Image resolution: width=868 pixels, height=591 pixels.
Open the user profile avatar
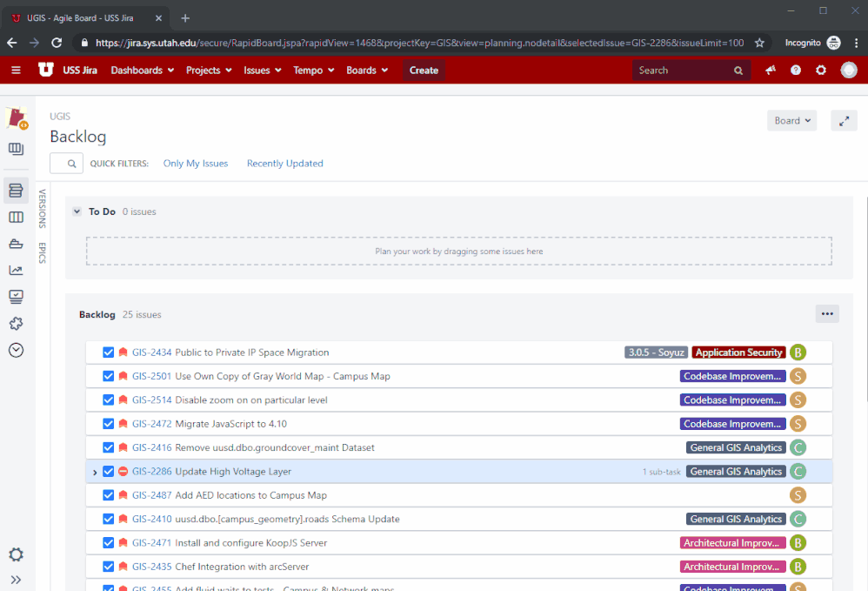point(849,71)
